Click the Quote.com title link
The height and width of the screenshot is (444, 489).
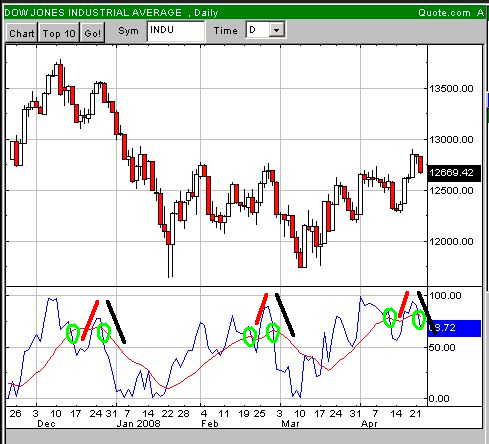[444, 13]
